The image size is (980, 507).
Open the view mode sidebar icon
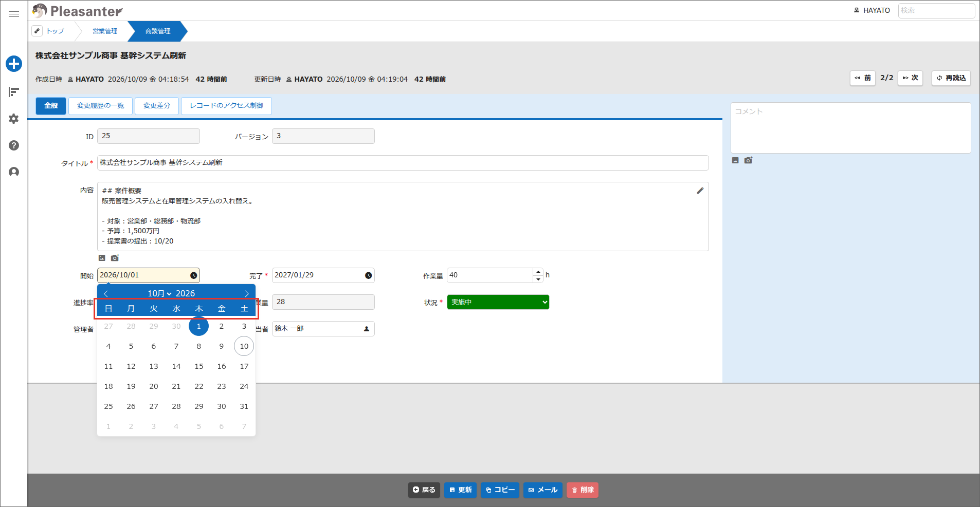point(14,92)
